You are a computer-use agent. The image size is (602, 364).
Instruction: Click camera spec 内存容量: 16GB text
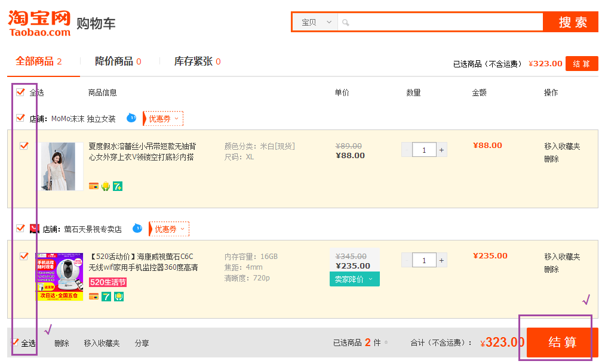tap(251, 257)
